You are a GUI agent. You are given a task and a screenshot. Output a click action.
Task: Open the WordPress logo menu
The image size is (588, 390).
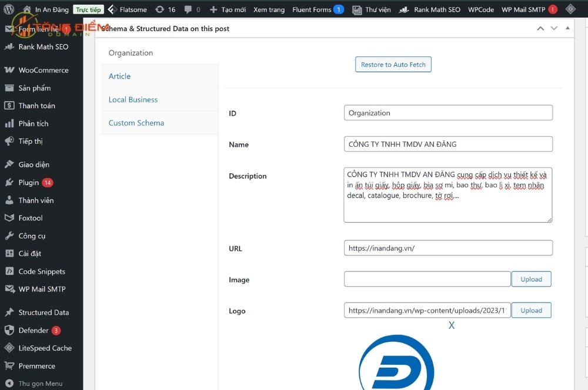[x=9, y=9]
